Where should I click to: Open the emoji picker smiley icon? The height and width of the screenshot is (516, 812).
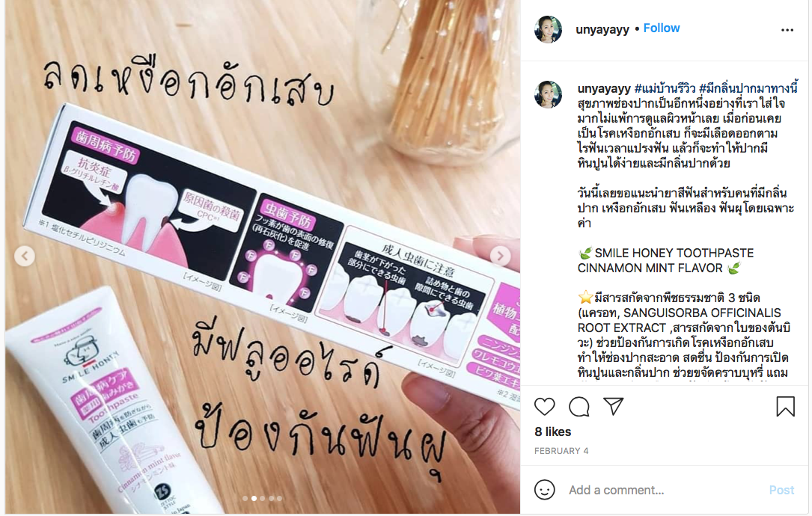(544, 490)
